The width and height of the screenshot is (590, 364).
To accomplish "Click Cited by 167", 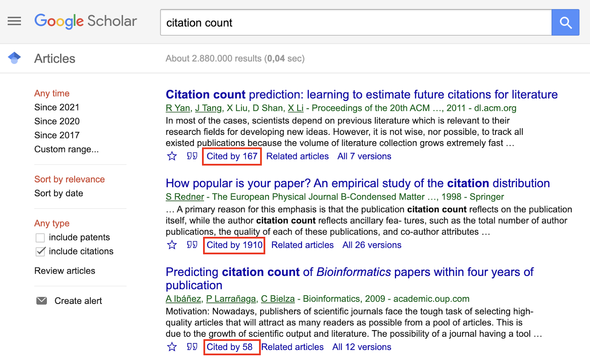I will click(x=232, y=156).
